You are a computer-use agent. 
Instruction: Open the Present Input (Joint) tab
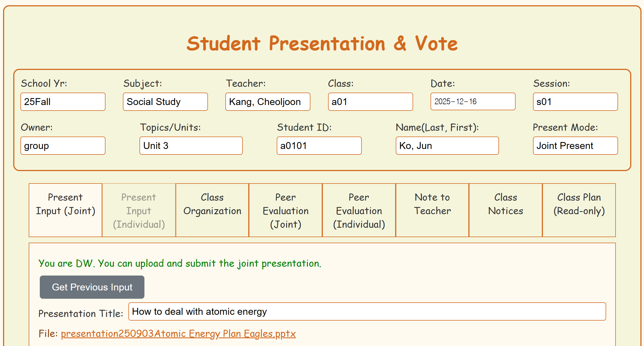[65, 210]
